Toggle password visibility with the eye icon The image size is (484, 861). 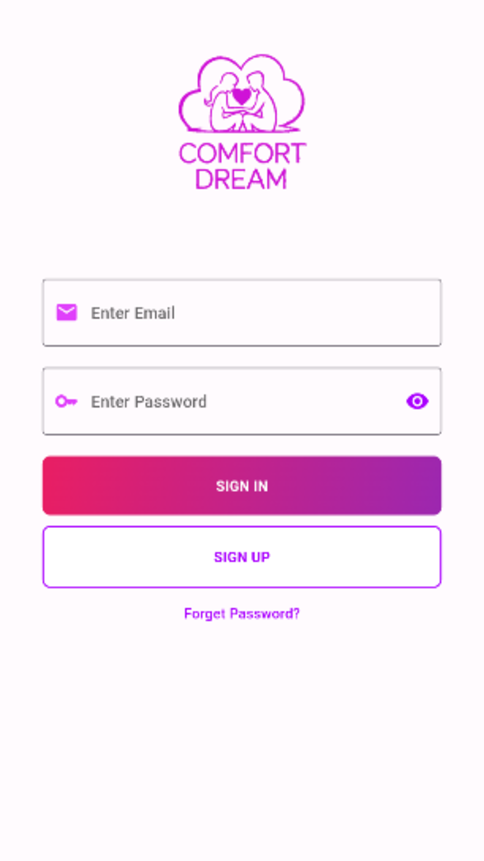[418, 401]
